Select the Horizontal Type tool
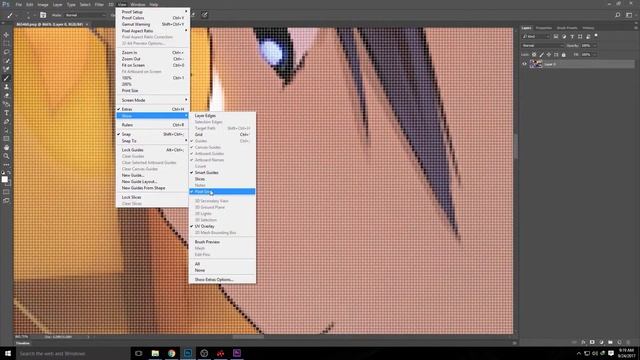Image resolution: width=640 pixels, height=360 pixels. tap(6, 113)
